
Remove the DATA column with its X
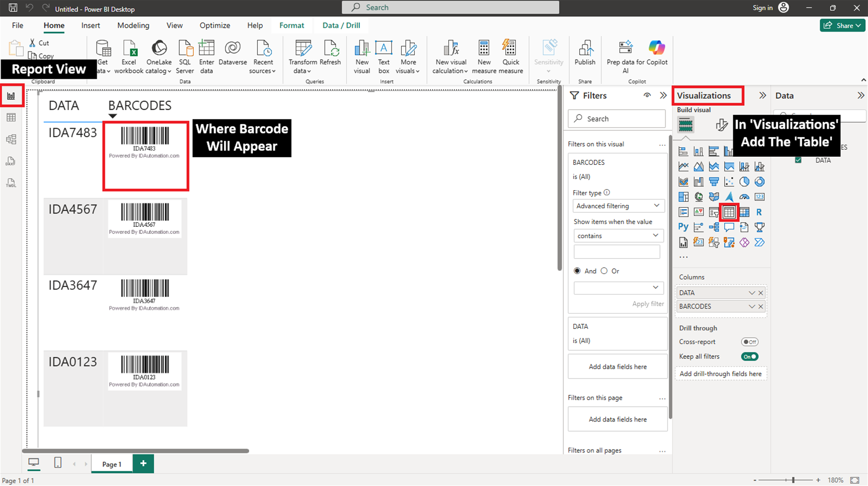pyautogui.click(x=761, y=293)
